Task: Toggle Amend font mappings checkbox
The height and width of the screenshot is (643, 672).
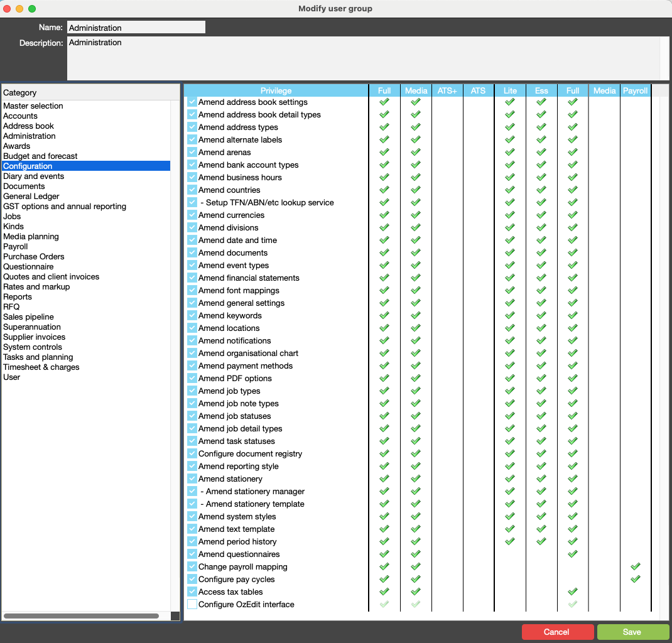Action: (x=192, y=291)
